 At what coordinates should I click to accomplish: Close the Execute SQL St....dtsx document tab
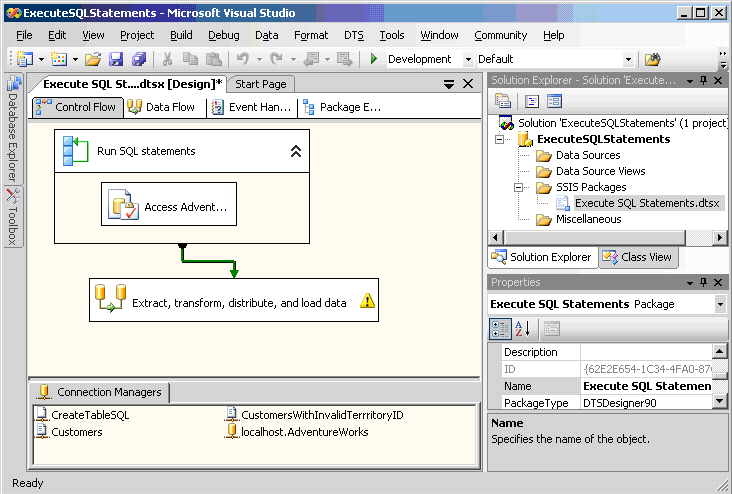(x=468, y=84)
